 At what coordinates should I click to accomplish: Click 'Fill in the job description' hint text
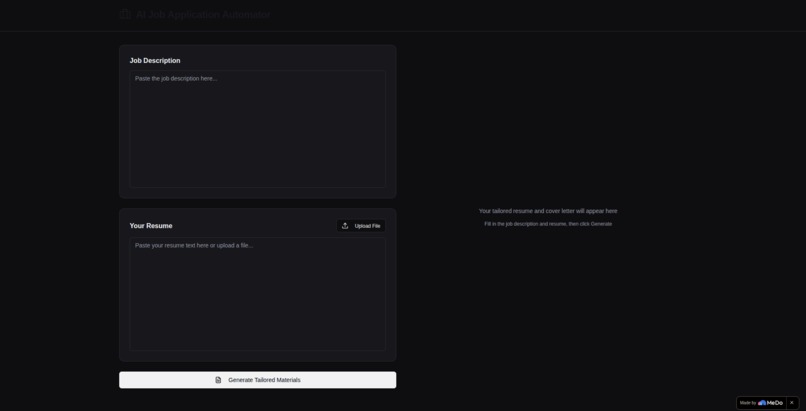click(548, 224)
